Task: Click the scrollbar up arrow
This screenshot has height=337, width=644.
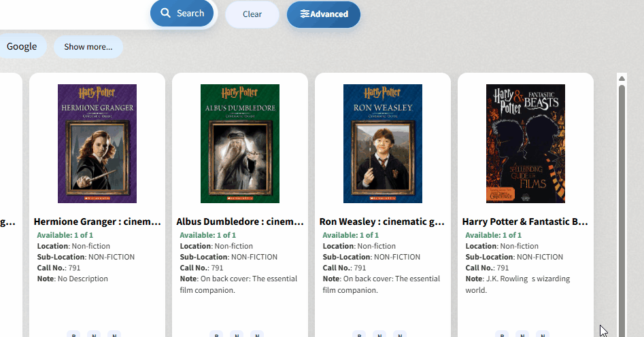Action: coord(622,79)
